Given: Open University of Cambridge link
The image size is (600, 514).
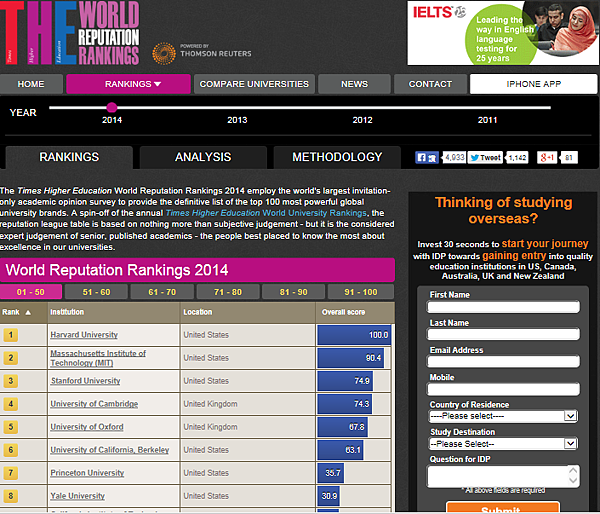Looking at the screenshot, I should coord(94,404).
